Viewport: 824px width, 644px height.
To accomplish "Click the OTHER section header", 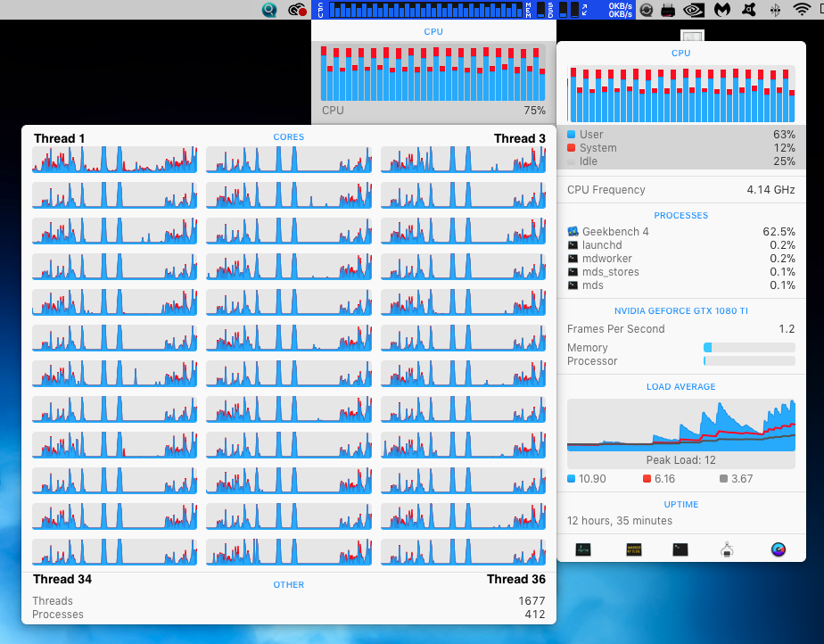I will (x=289, y=584).
